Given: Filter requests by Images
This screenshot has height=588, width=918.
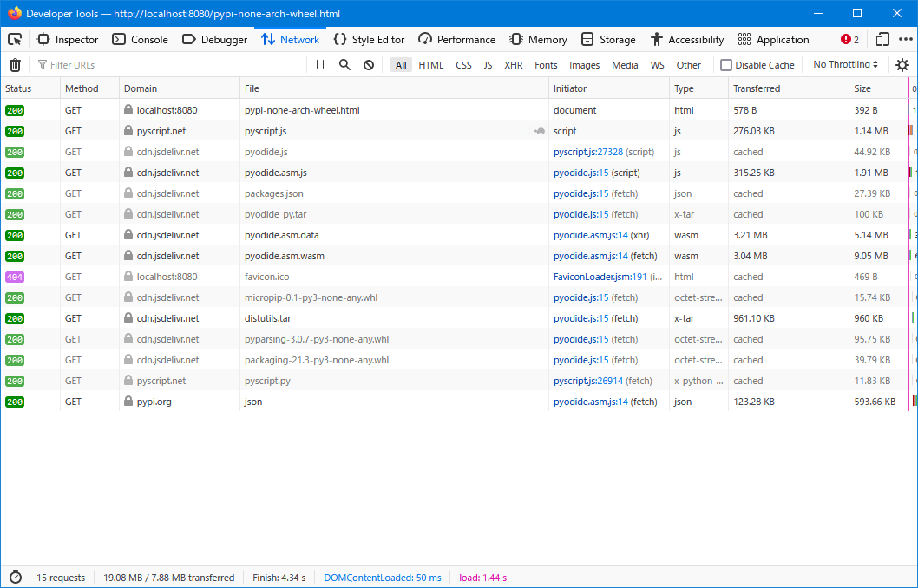Looking at the screenshot, I should 584,65.
